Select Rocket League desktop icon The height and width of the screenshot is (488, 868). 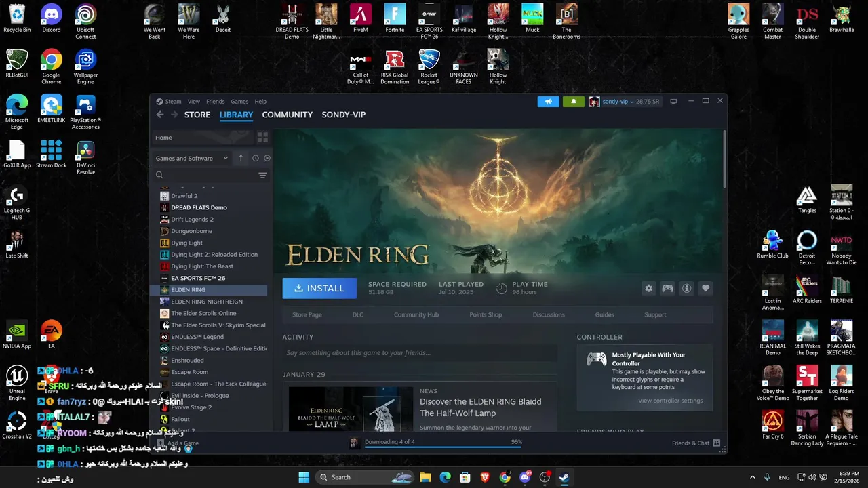coord(429,67)
